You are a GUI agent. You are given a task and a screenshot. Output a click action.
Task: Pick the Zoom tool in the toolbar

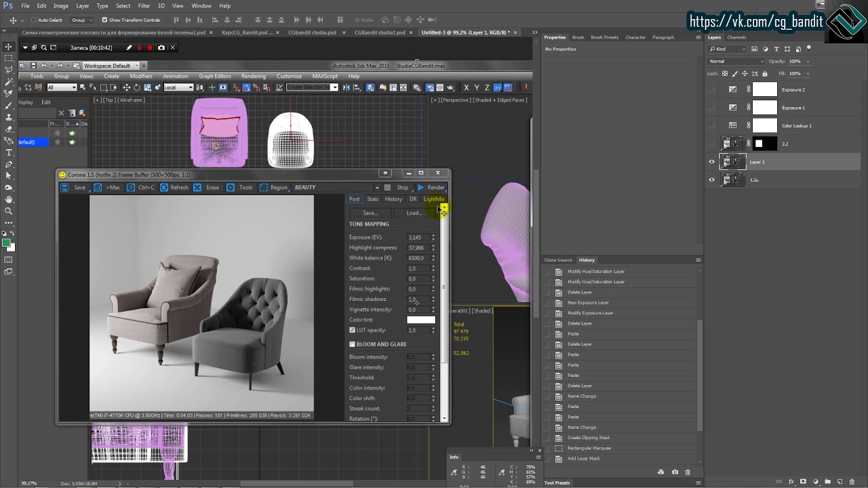(9, 211)
